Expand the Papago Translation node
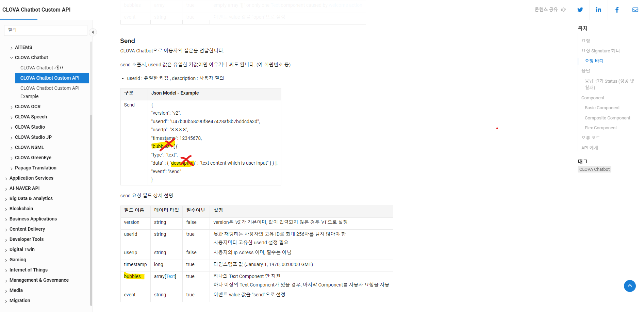 (x=12, y=168)
